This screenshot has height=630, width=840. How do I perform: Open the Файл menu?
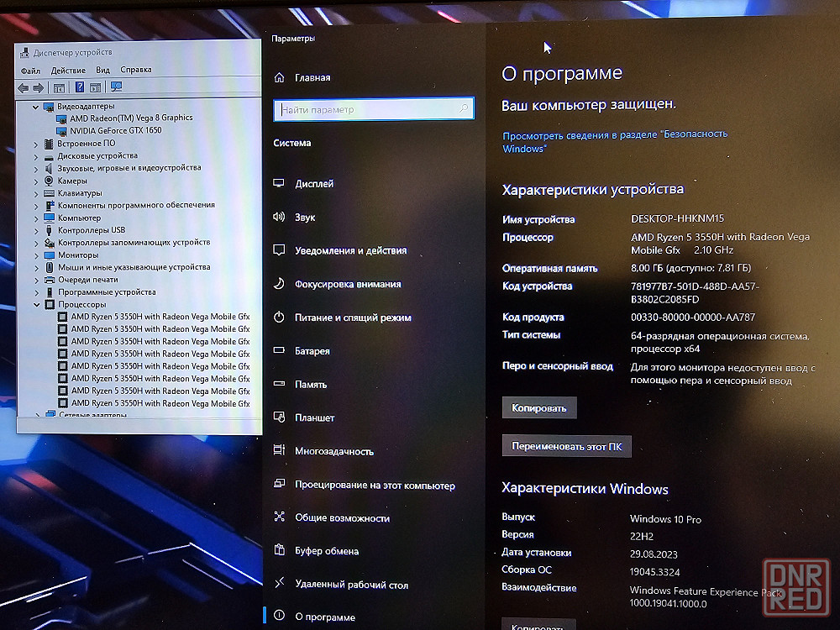(x=30, y=71)
